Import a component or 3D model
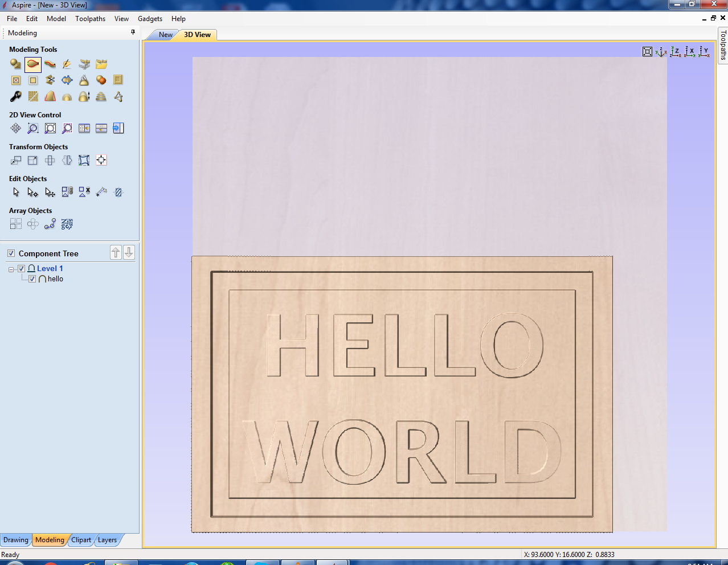 pos(84,64)
